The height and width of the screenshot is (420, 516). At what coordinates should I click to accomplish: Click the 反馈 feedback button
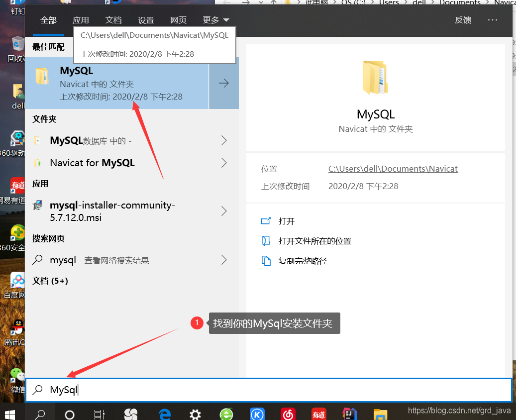click(x=463, y=20)
